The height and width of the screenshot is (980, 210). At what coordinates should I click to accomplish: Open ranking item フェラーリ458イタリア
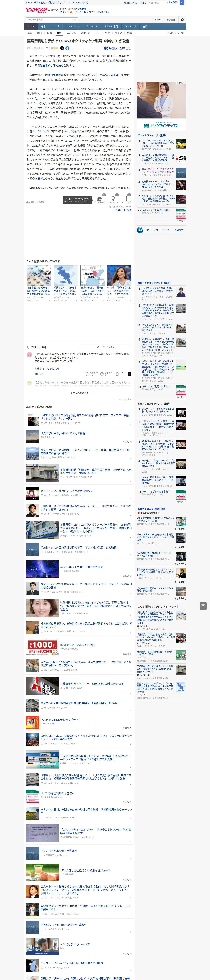[x=158, y=143]
